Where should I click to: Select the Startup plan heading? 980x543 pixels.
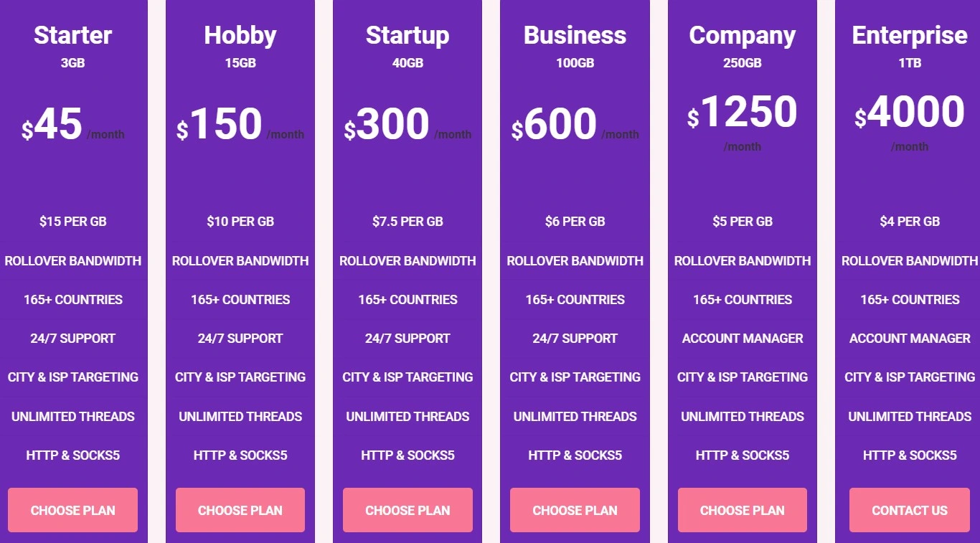(407, 35)
